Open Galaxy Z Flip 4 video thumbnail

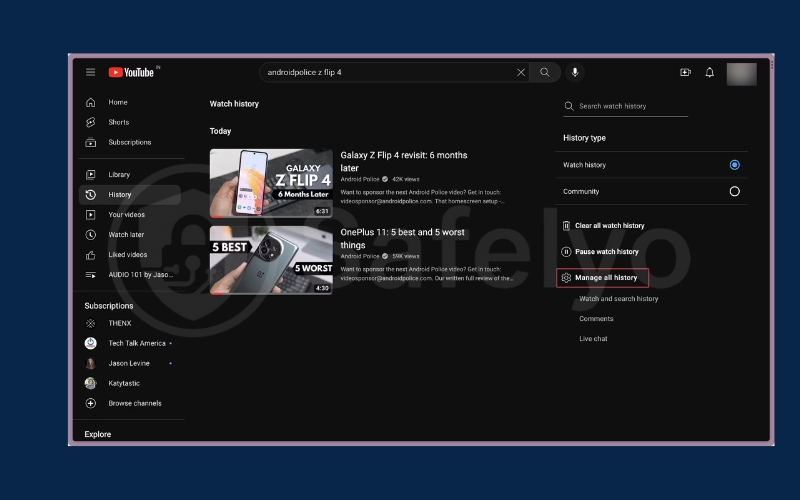tap(271, 183)
